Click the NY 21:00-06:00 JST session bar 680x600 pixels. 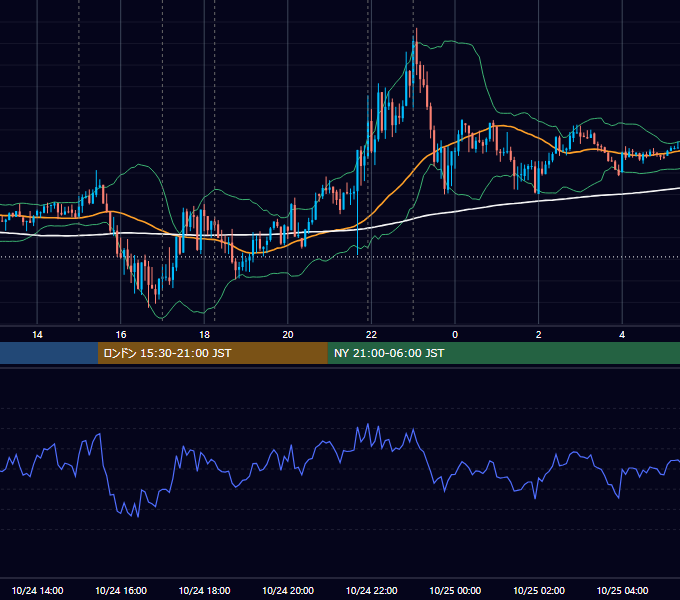[x=503, y=353]
